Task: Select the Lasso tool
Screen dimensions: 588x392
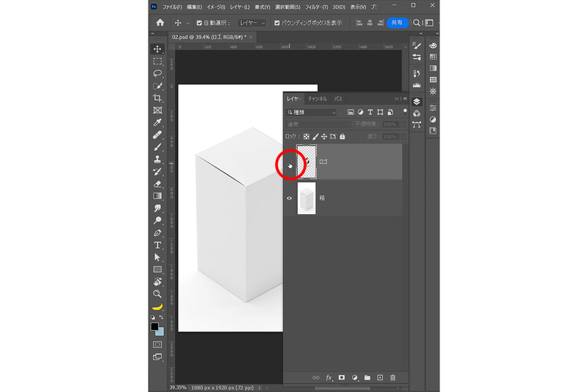Action: [157, 74]
